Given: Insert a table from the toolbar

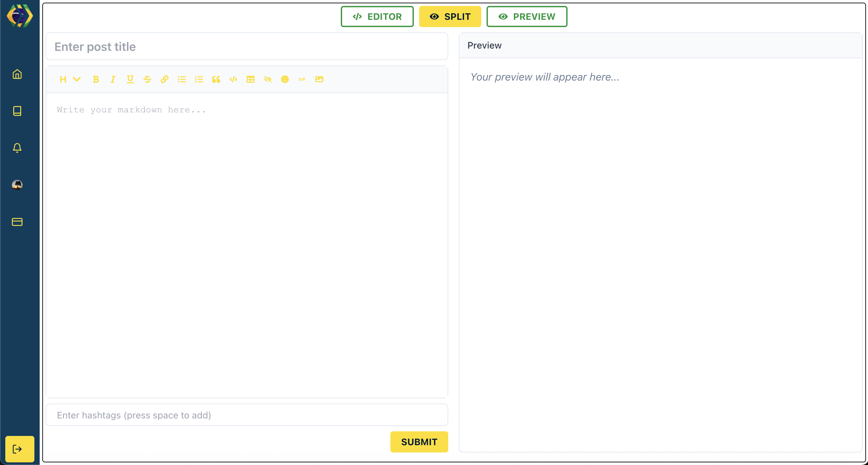Looking at the screenshot, I should (x=250, y=80).
